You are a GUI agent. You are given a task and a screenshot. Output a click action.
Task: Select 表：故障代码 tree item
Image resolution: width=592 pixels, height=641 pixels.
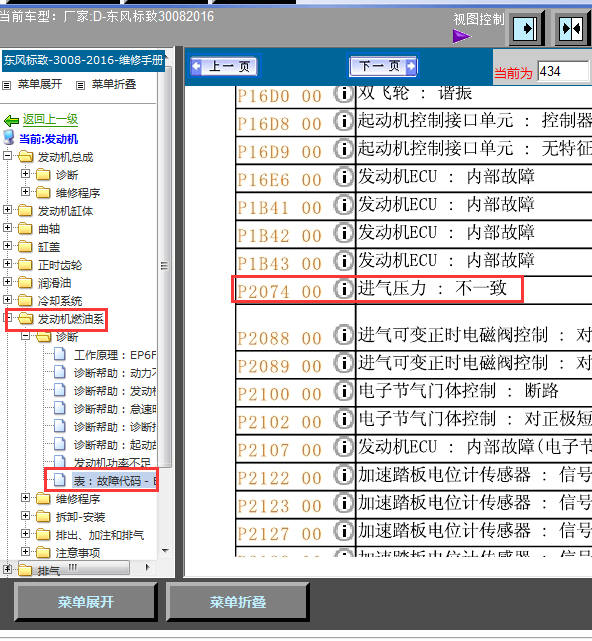115,481
